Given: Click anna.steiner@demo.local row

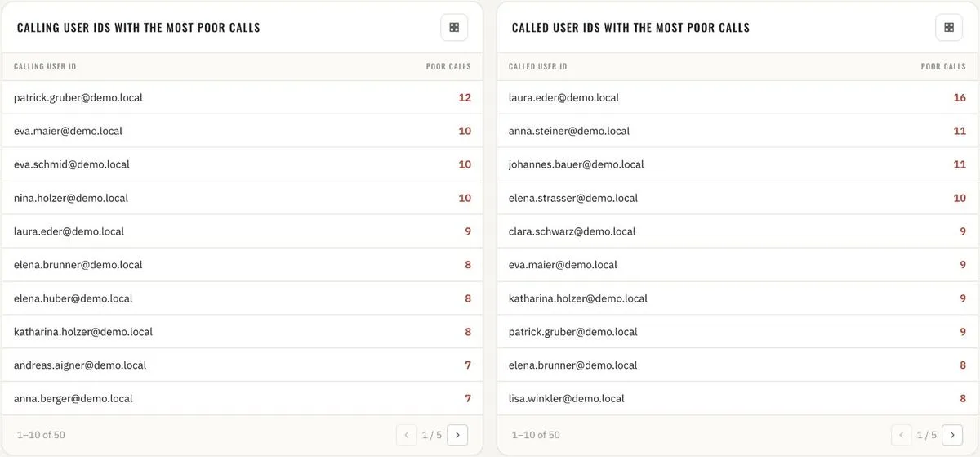Looking at the screenshot, I should tap(737, 131).
